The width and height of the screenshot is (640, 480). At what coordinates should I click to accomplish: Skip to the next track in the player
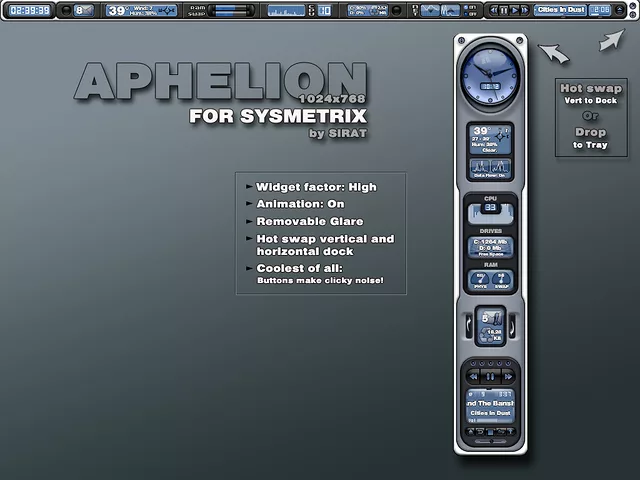(x=509, y=377)
